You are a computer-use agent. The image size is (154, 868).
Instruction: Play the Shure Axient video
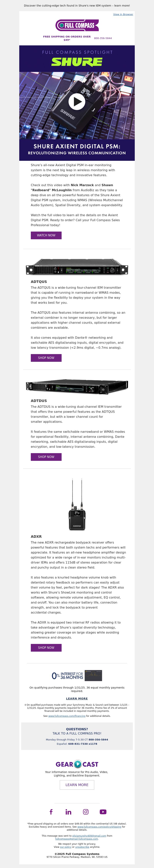(x=77, y=101)
